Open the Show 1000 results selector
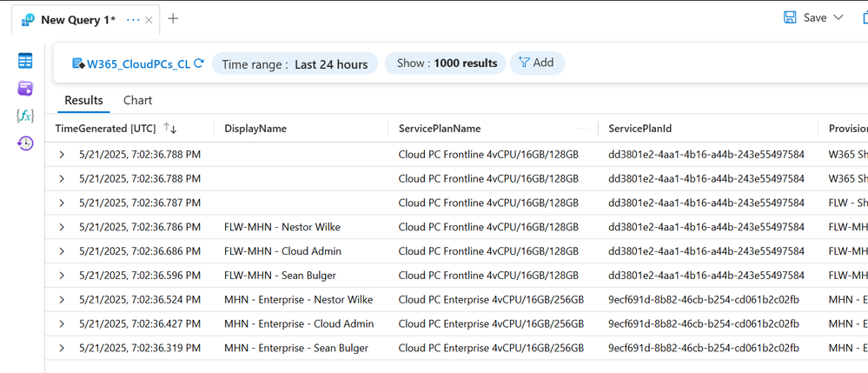Viewport: 868px width, 373px height. (446, 63)
